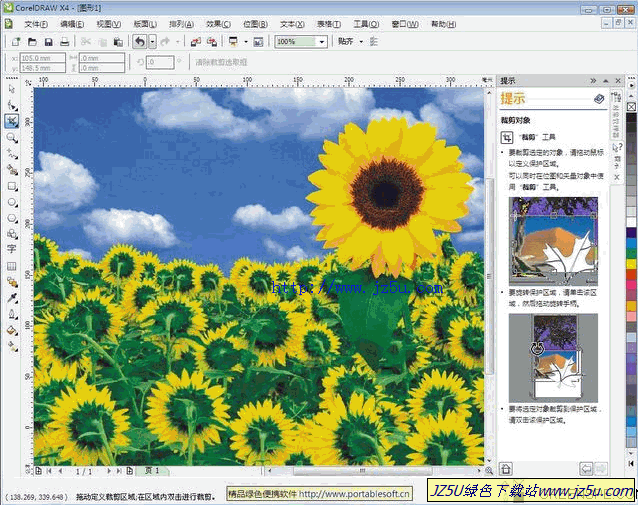Select the Crop tool in toolbox
Screen dimensions: 638x505
click(x=12, y=121)
